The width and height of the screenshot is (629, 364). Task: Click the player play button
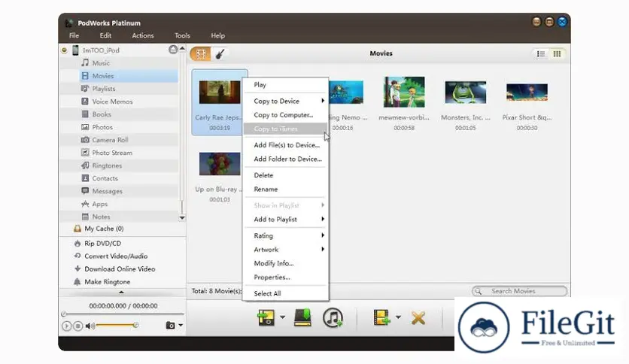point(67,326)
